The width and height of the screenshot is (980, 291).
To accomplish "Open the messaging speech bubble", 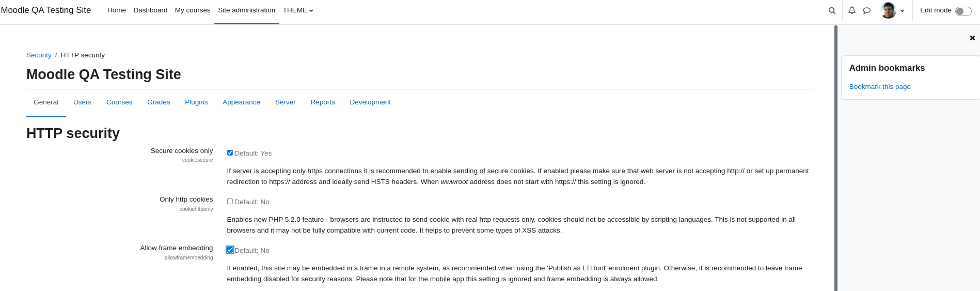I will pos(867,10).
